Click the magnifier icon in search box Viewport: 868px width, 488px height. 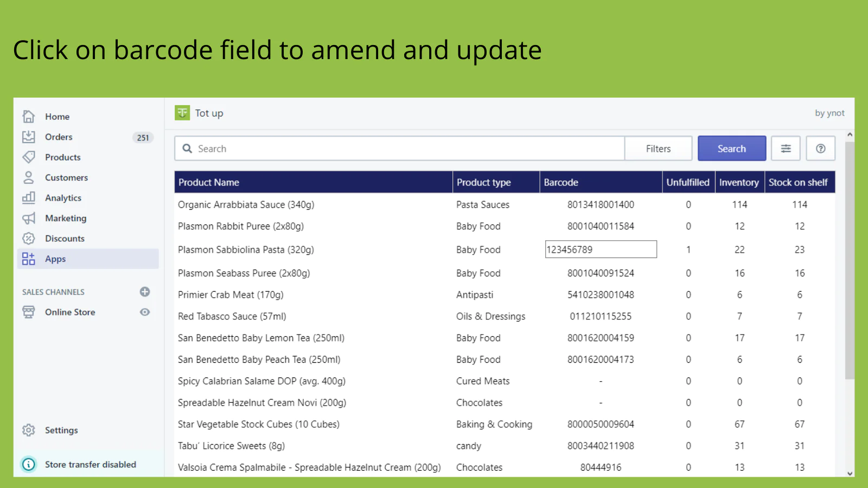click(187, 149)
